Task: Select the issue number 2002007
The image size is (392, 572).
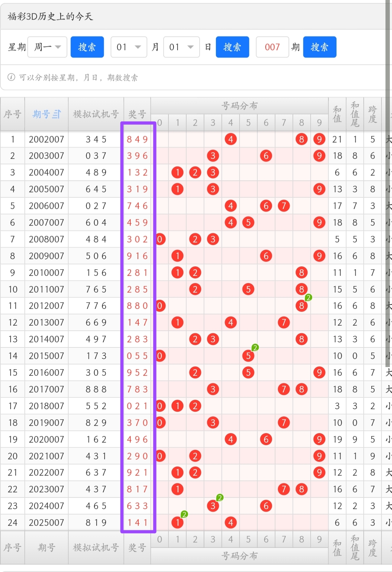Action: [x=46, y=139]
